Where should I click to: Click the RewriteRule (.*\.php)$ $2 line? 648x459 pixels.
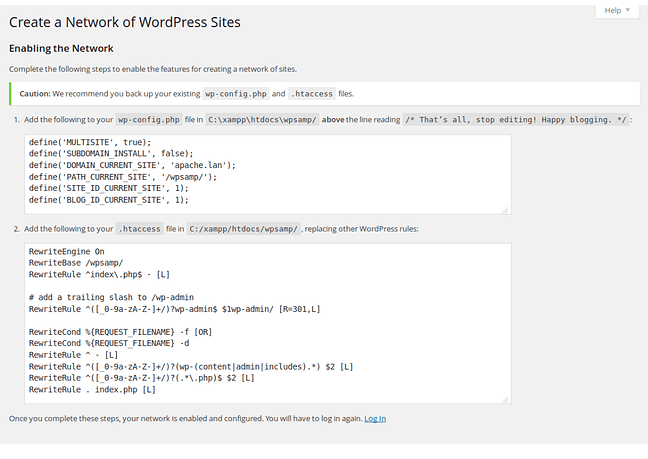pos(141,378)
